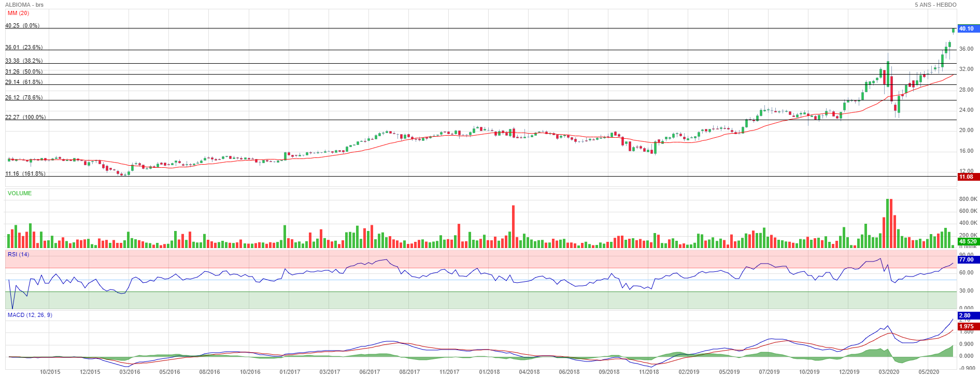Select the 40.25 (0.0%) Fibonacci level label
The image size is (980, 377).
22,25
